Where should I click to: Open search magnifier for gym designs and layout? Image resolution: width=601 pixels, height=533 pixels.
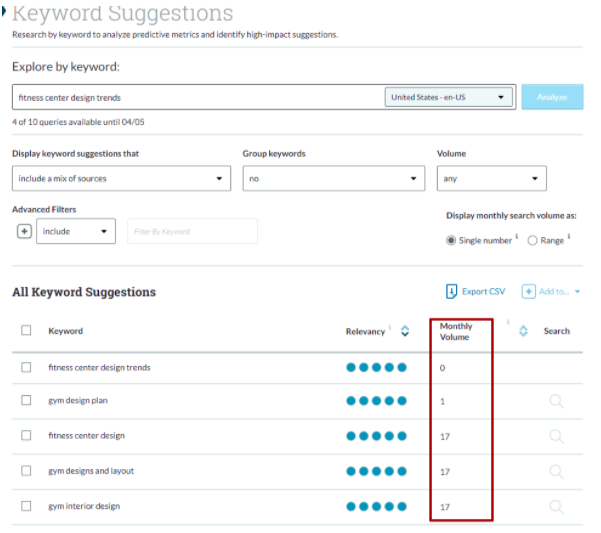point(556,471)
